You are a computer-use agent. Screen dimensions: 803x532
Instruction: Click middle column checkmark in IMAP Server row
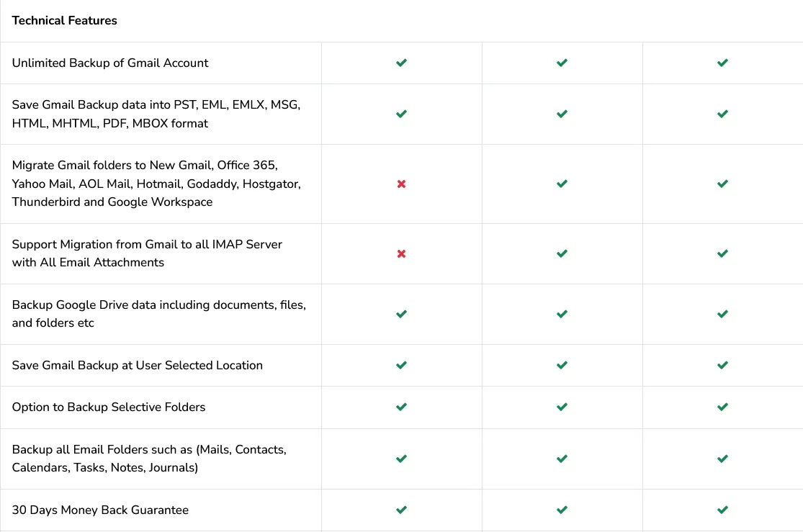(x=562, y=253)
